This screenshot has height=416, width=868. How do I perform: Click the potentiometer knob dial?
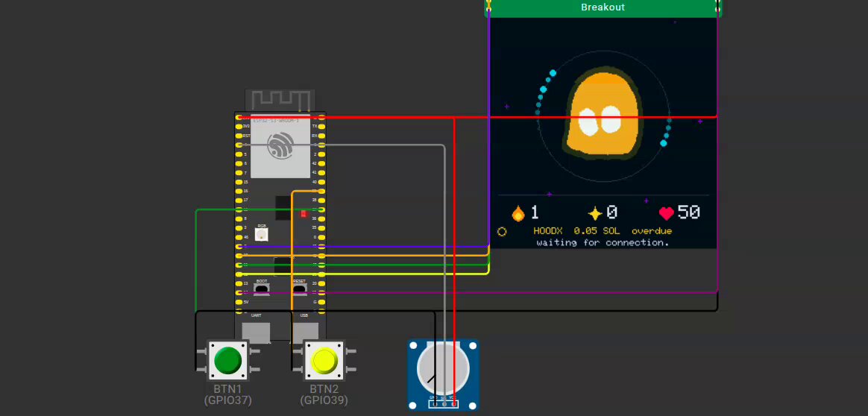[442, 368]
